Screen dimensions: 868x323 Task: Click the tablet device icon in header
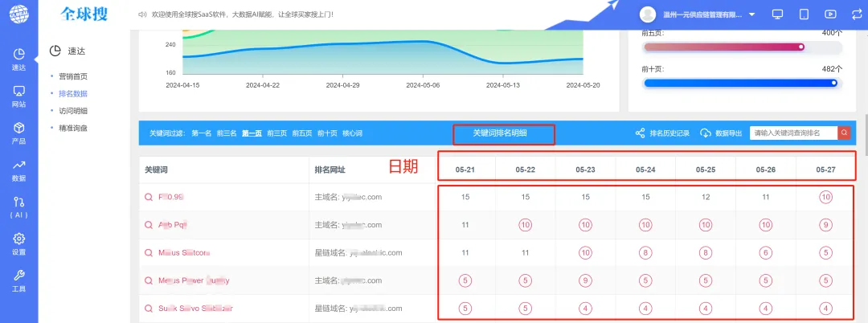[x=803, y=14]
